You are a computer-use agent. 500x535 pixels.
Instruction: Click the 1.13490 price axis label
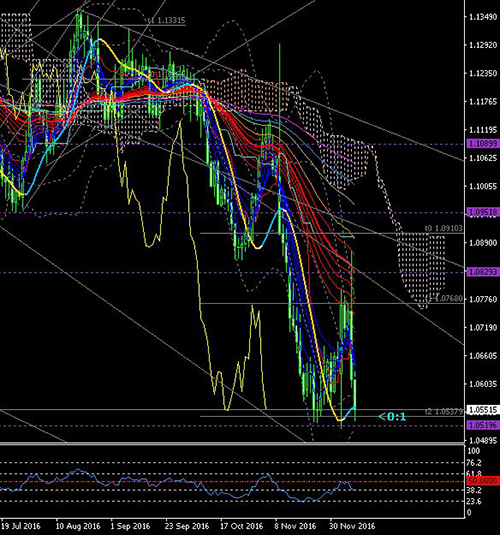point(483,17)
